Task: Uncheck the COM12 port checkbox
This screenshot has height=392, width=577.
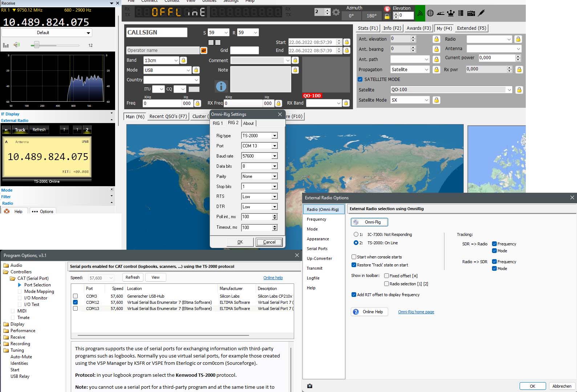Action: (x=75, y=302)
